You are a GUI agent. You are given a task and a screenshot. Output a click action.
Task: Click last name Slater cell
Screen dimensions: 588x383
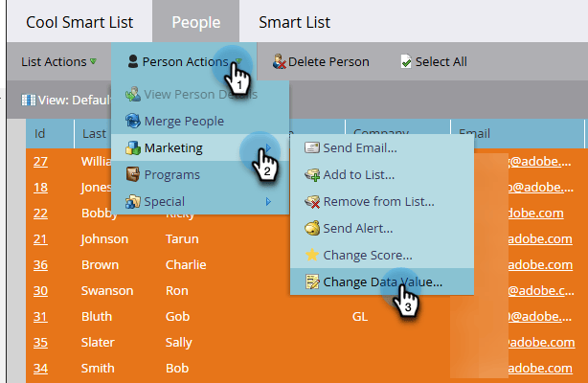98,343
